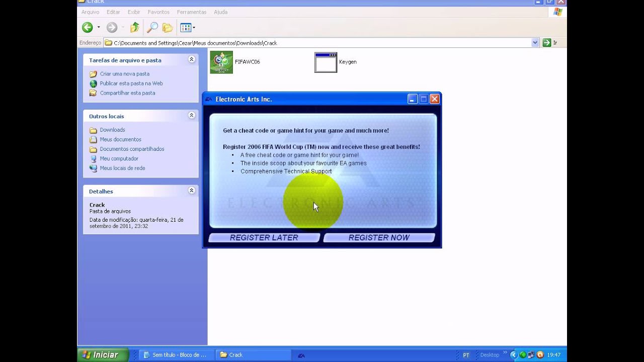644x362 pixels.
Task: Click the computer icon beside Meu computador
Action: (93, 158)
